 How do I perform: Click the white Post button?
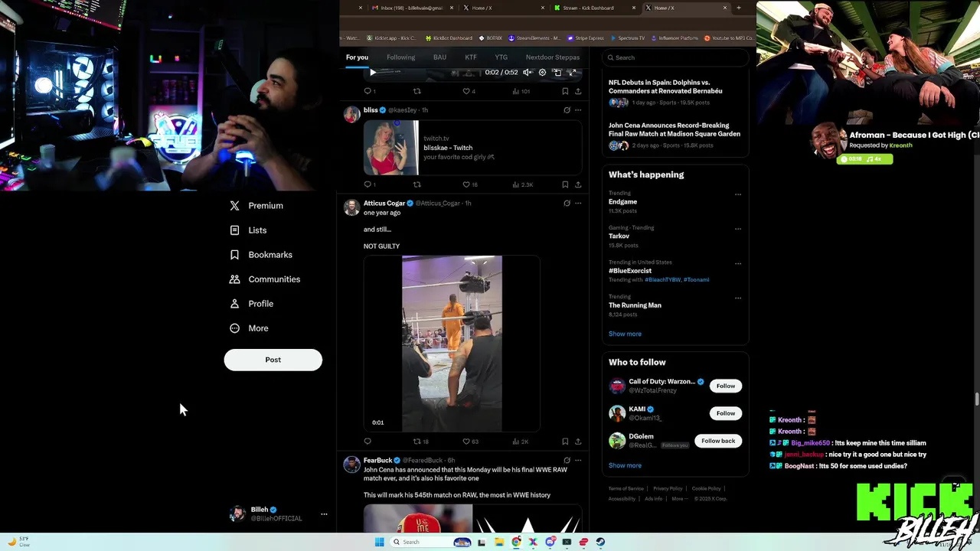tap(273, 360)
